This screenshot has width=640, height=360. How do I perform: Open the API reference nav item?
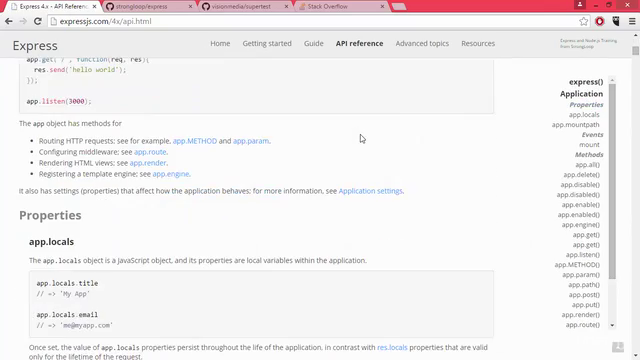pos(359,43)
